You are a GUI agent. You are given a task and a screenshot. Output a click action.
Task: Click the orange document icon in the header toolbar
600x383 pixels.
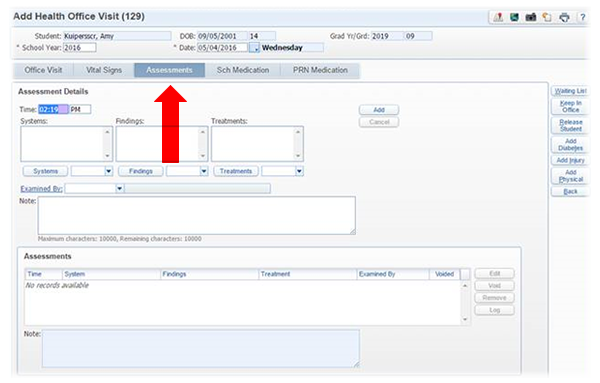tap(547, 17)
